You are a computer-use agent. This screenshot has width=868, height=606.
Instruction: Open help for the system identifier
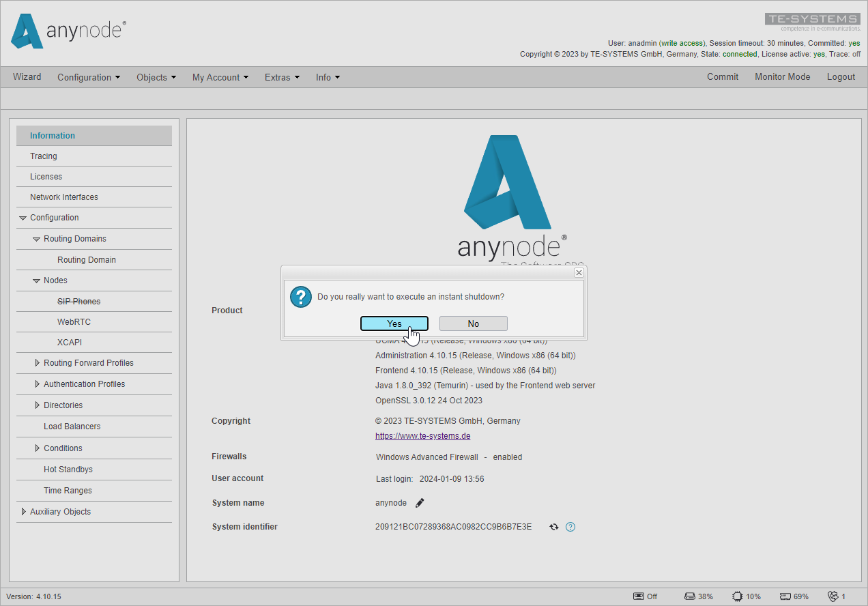click(570, 526)
